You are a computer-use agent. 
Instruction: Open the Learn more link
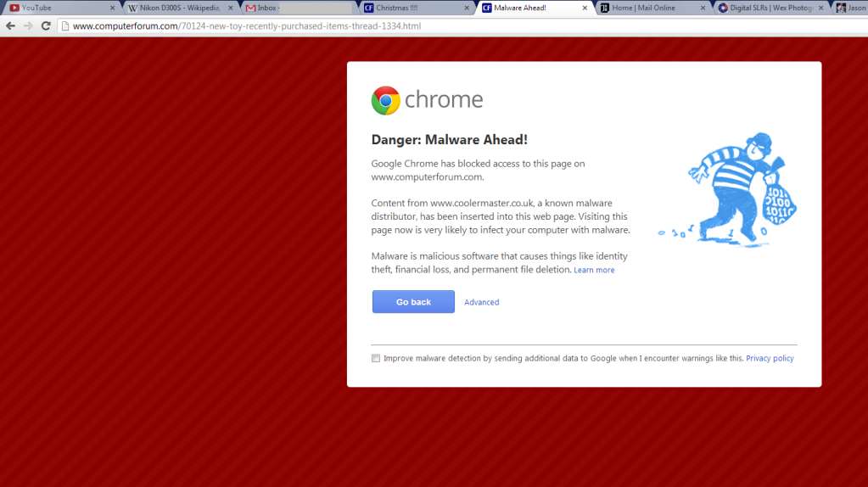coord(594,270)
